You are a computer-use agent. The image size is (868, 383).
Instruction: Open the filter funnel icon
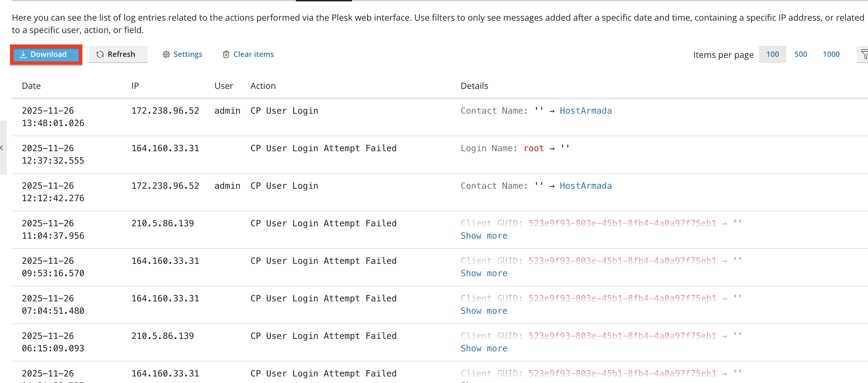(x=864, y=54)
